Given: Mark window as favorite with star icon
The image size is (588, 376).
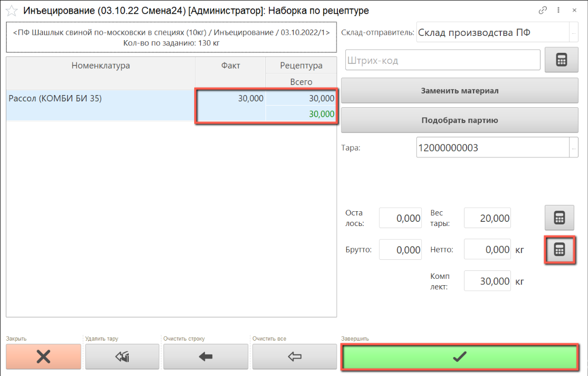Looking at the screenshot, I should point(11,11).
